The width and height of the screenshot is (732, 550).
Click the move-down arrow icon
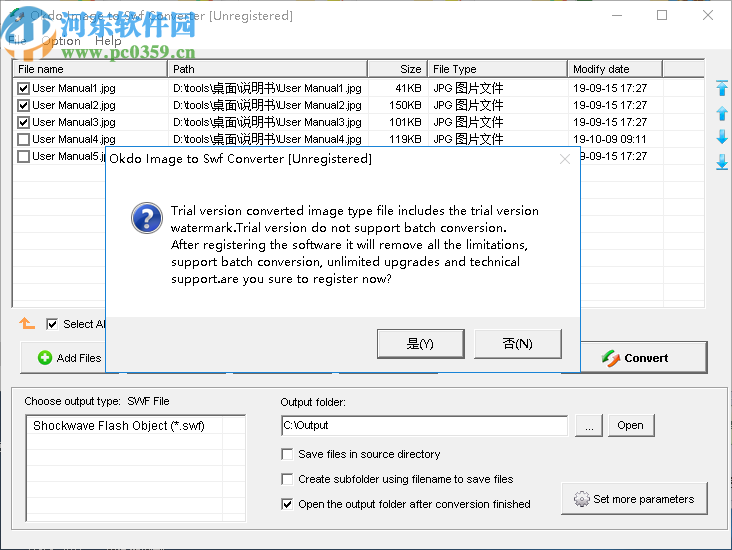[x=722, y=137]
